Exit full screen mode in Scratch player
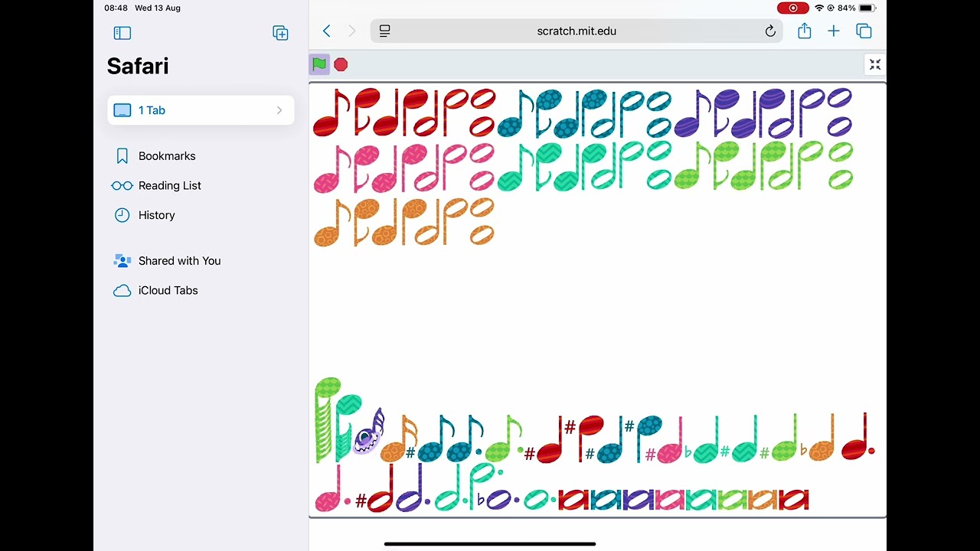This screenshot has width=980, height=551. pyautogui.click(x=874, y=65)
